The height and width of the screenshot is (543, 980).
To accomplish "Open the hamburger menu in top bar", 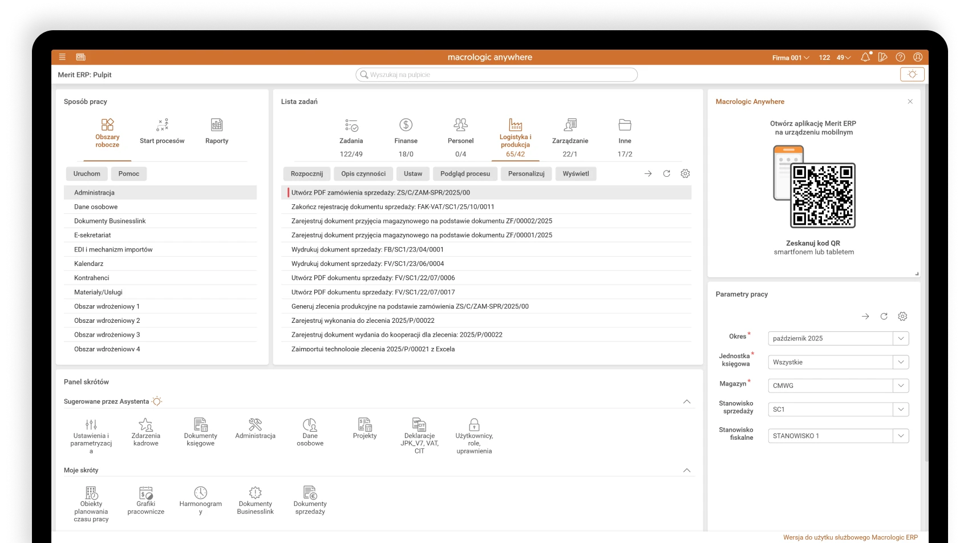I will tap(62, 57).
